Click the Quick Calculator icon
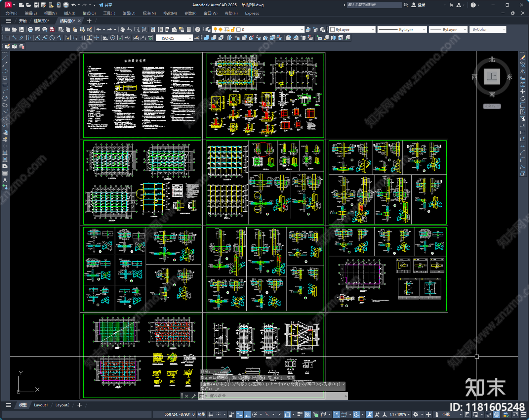This screenshot has height=420, width=529. tap(189, 29)
